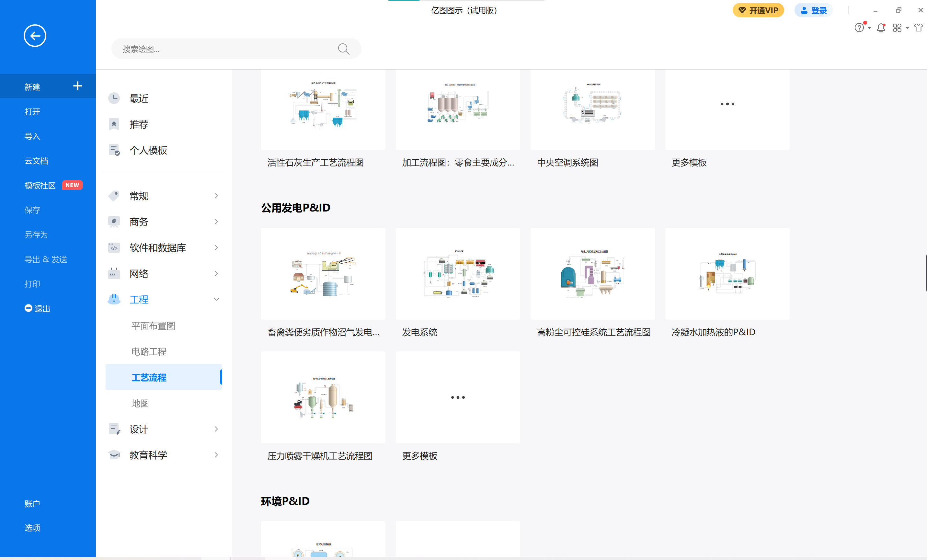
Task: Expand the 软件和数据库 chevron
Action: pos(216,247)
